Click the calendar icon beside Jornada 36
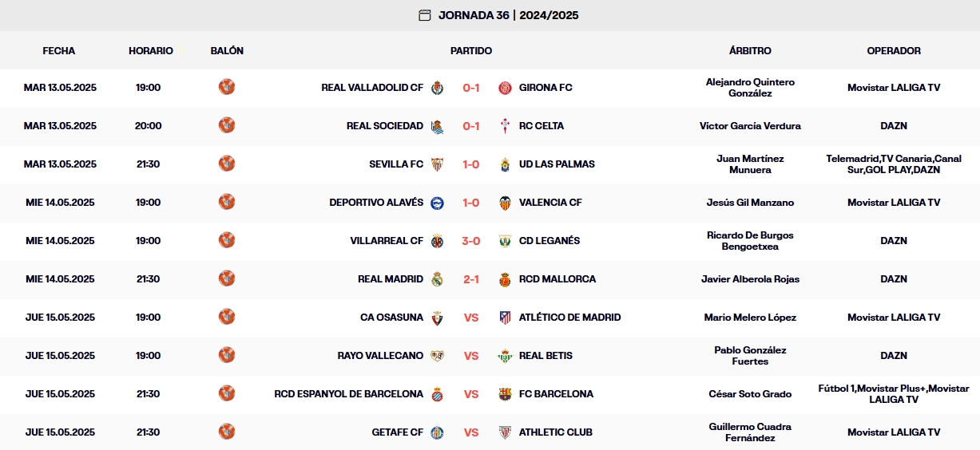Viewport: 980px width, 450px height. click(425, 15)
